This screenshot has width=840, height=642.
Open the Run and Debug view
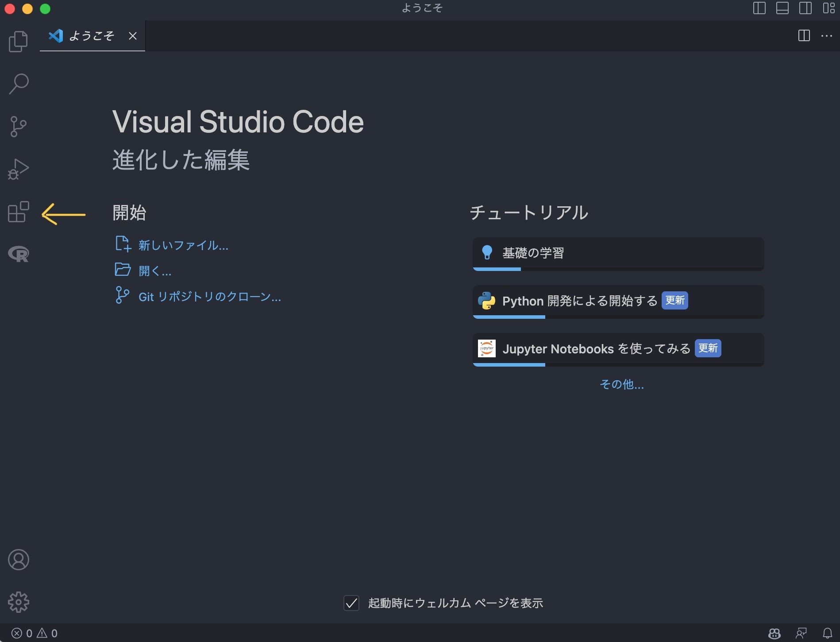(x=18, y=169)
